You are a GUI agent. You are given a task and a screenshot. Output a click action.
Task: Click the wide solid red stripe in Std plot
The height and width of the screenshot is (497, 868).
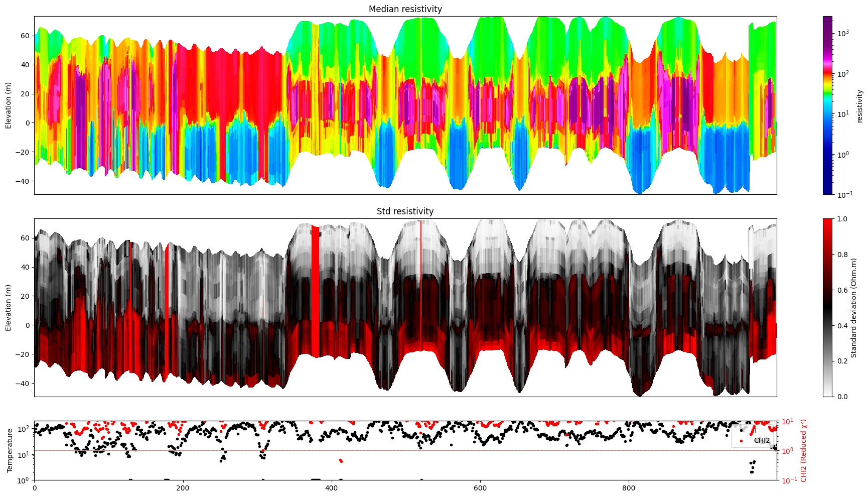click(315, 291)
